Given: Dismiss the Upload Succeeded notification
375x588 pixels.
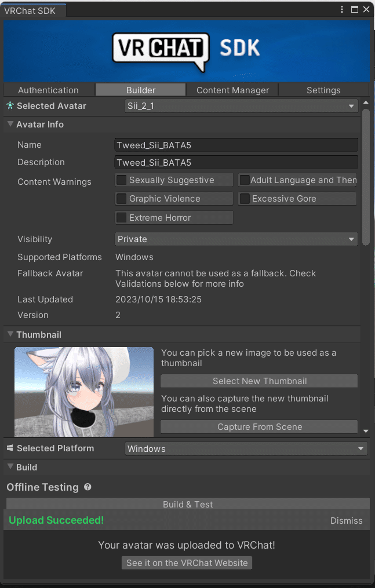Looking at the screenshot, I should click(346, 520).
